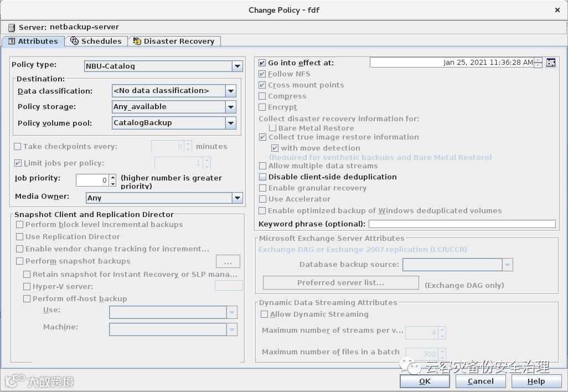Open the Policy storage dropdown
This screenshot has height=392, width=568.
[231, 106]
